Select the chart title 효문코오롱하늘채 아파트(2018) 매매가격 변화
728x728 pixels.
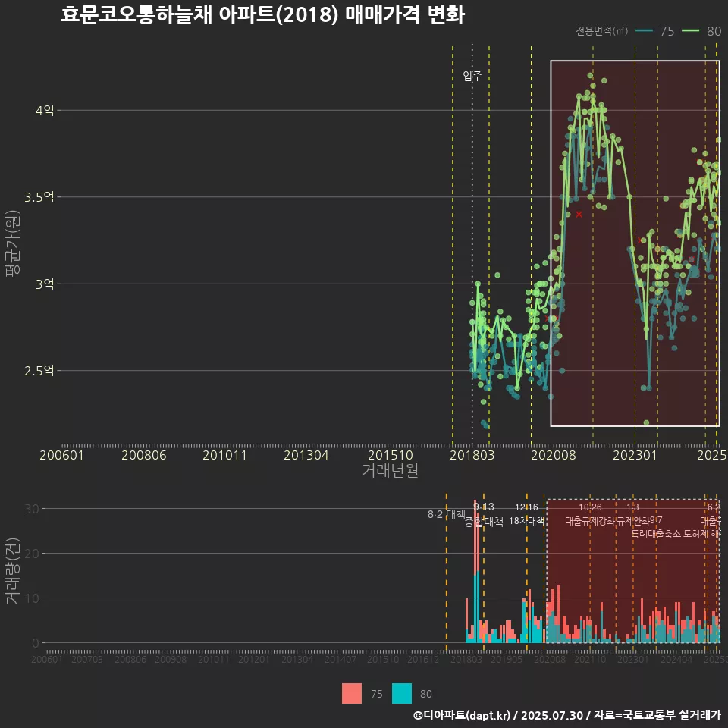tap(263, 14)
